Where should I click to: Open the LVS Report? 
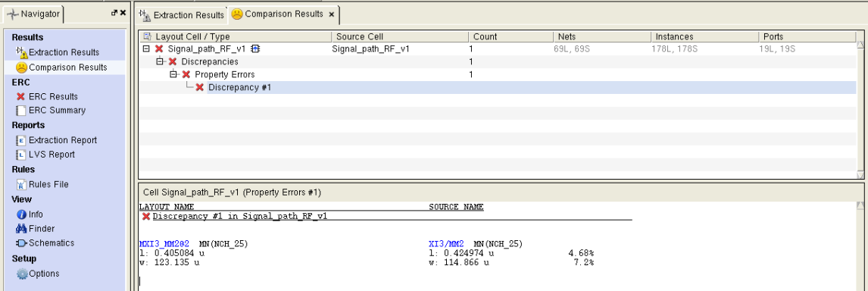[46, 155]
